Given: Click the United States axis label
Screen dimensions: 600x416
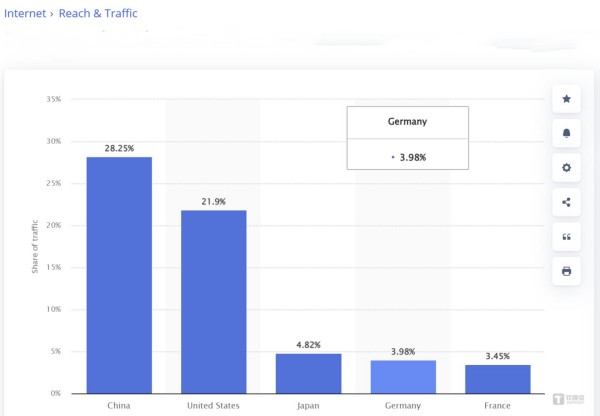Looking at the screenshot, I should pos(213,406).
